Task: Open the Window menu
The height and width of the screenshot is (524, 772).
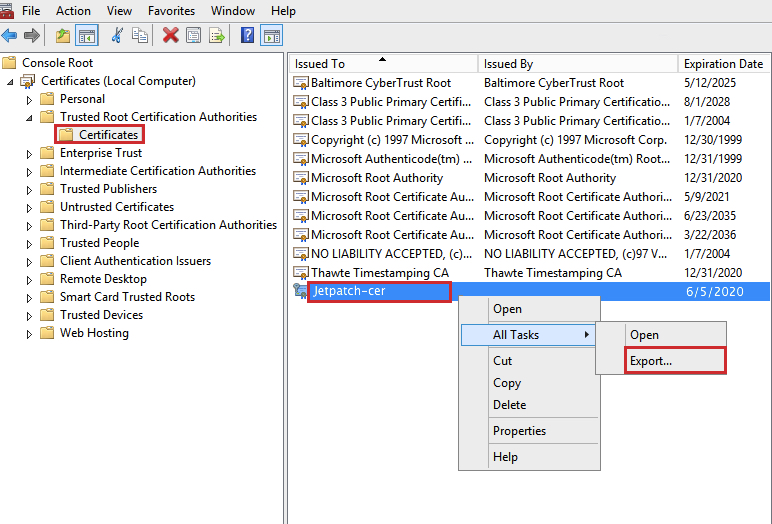Action: [233, 10]
